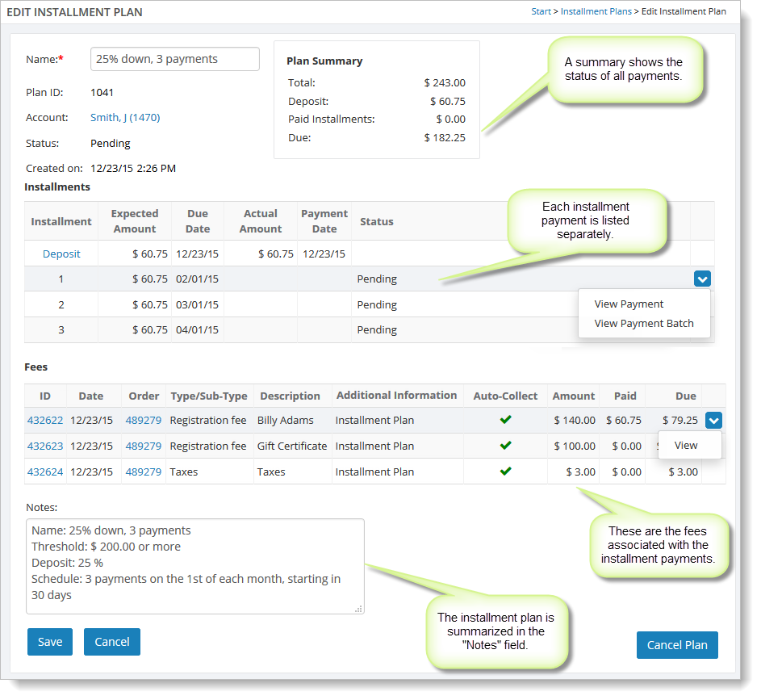Expand installment 1 row action dropdown
761x700 pixels.
(701, 279)
